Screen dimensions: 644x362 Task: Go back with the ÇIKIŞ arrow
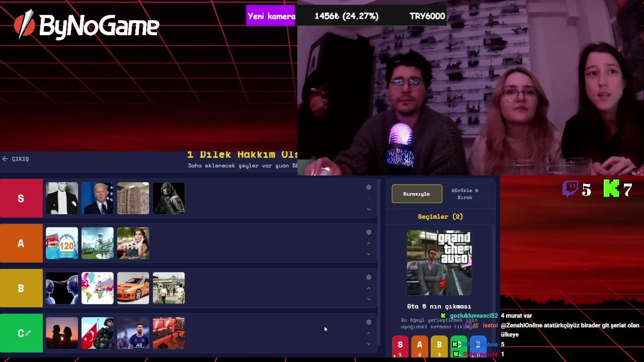[x=15, y=159]
